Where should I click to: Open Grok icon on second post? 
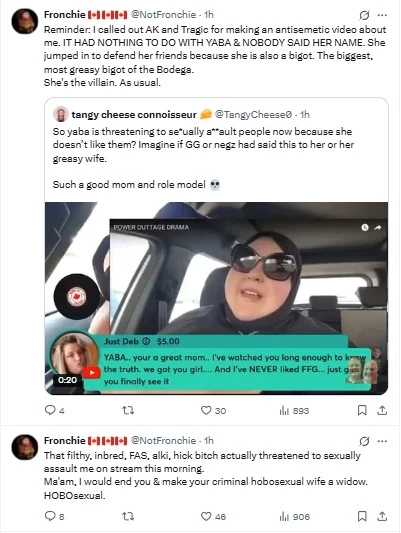pos(364,441)
